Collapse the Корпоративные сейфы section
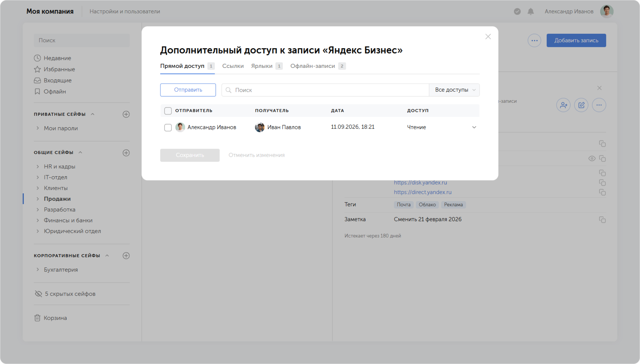Viewport: 640px width, 364px height. (107, 255)
